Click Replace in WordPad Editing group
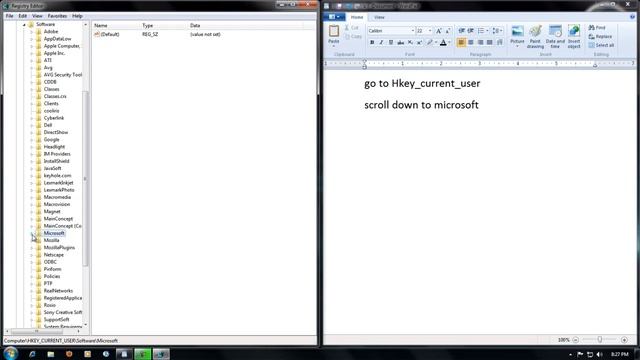 tap(600, 36)
